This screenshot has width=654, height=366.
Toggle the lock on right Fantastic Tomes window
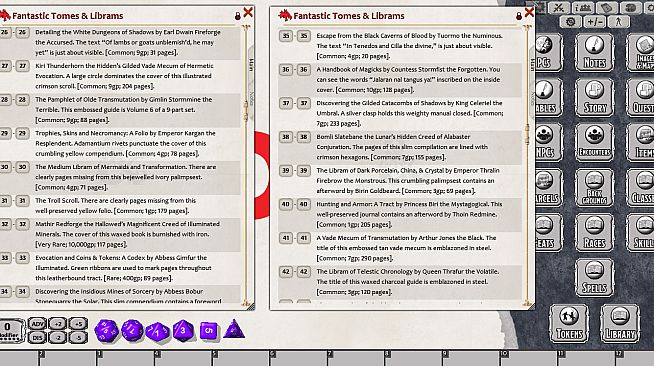click(519, 16)
